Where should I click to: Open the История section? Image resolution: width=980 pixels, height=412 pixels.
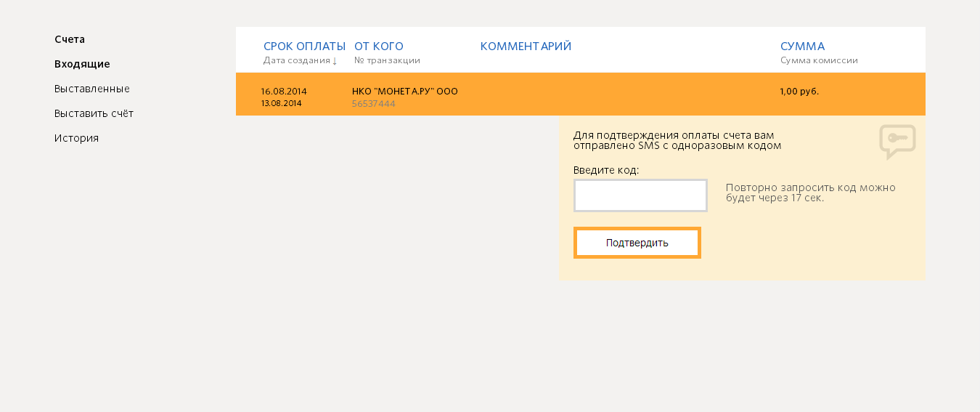pyautogui.click(x=76, y=138)
